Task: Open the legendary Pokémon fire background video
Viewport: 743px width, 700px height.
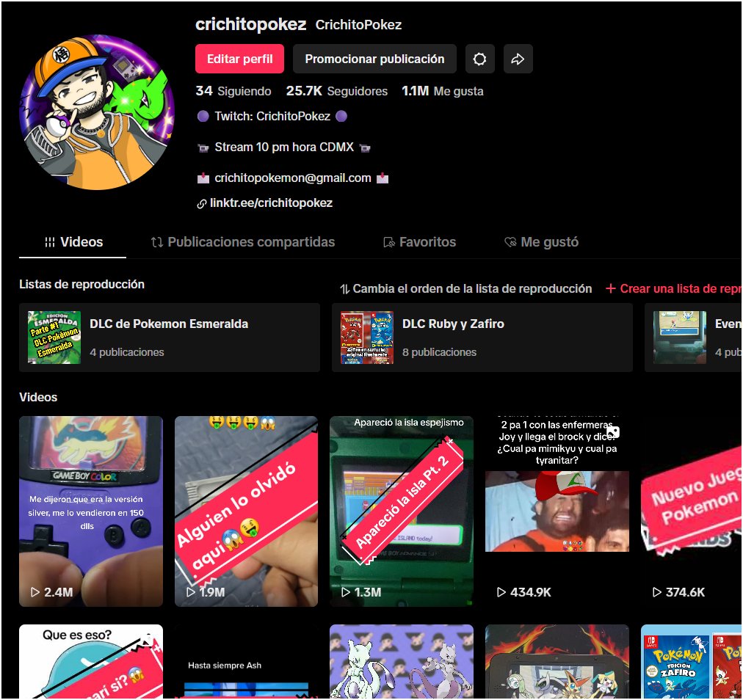Action: [x=557, y=661]
